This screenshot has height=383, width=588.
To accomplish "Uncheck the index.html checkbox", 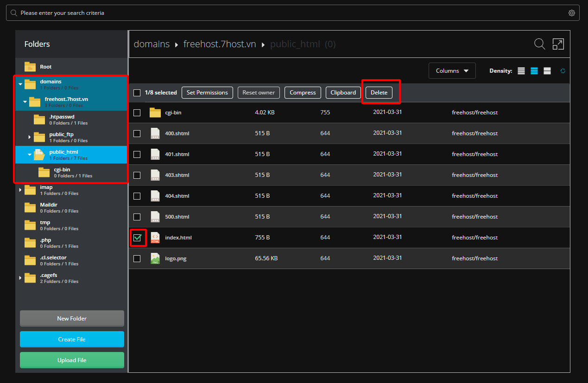I will [x=137, y=238].
